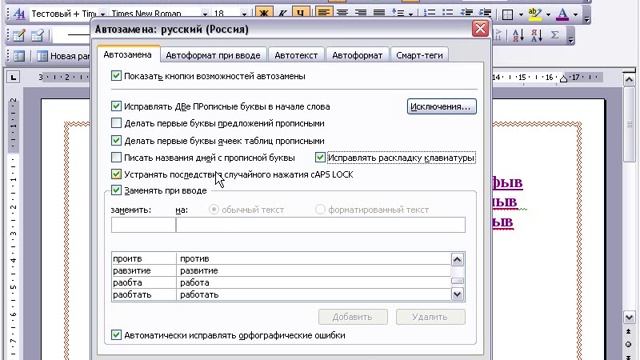The image size is (640, 360).
Task: Insert AutoSum in table
Action: [x=555, y=36]
